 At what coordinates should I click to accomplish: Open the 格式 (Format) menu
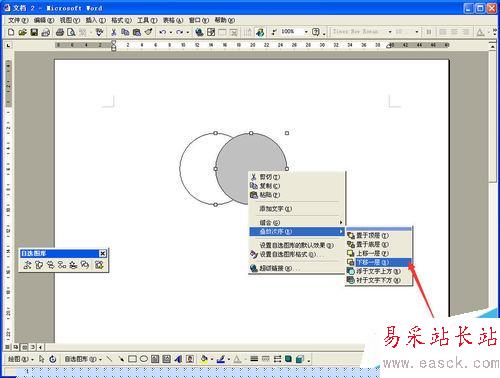(121, 20)
